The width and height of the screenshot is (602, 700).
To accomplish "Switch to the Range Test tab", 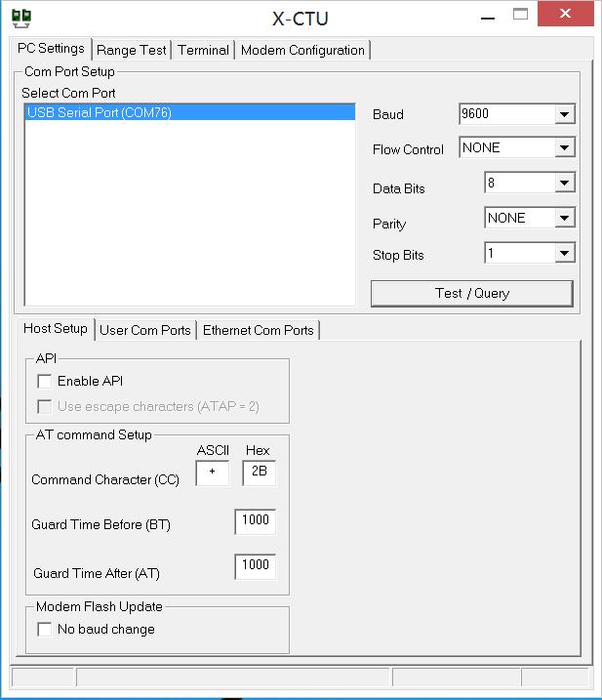I will coord(131,50).
